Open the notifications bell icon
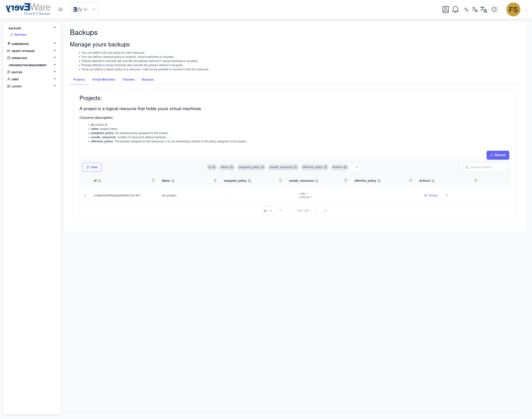 pos(455,10)
